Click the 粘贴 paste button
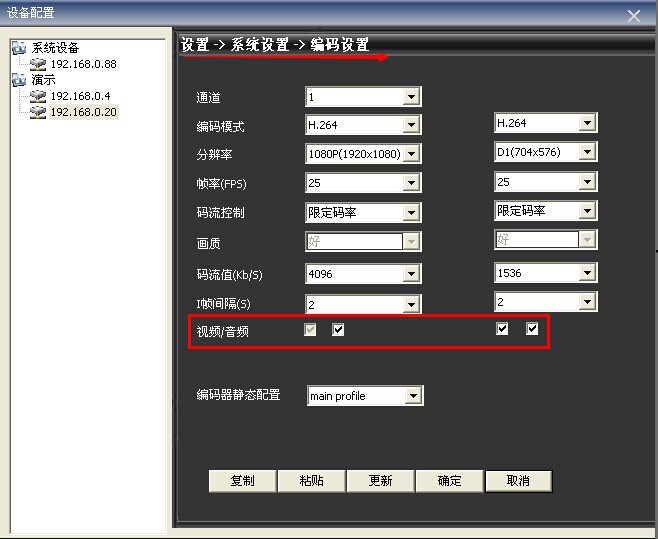 click(x=311, y=481)
